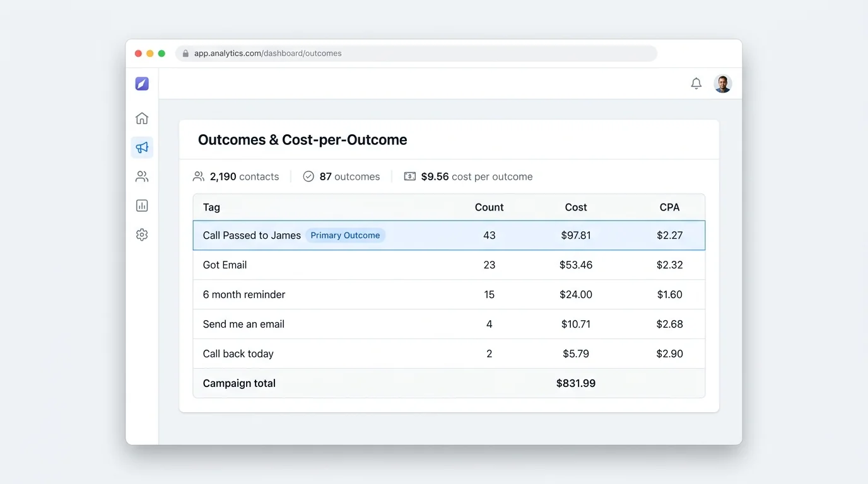
Task: Select the 'Call Passed to James' row label
Action: (252, 235)
